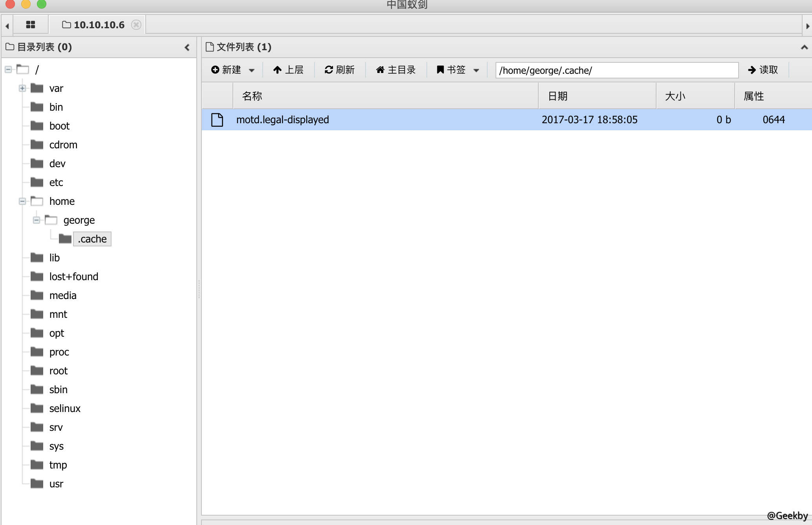Select the .cache folder in the tree

click(92, 239)
